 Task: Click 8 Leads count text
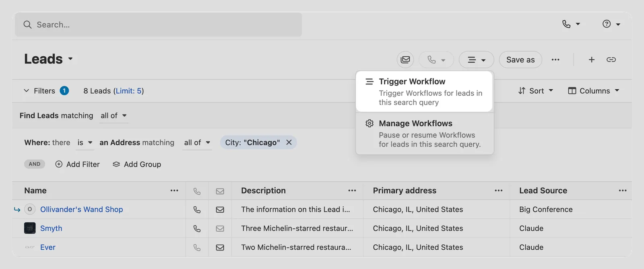pos(97,91)
